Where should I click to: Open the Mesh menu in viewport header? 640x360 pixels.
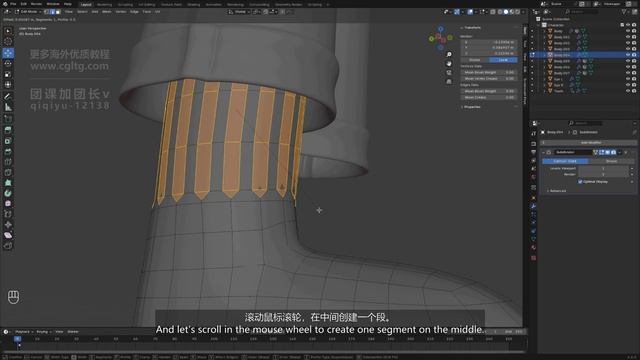[x=107, y=12]
